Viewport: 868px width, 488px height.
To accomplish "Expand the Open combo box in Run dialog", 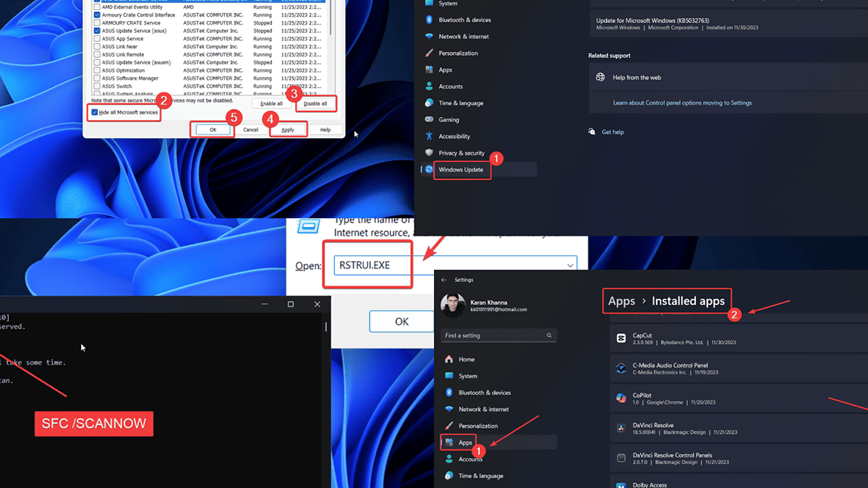I will [570, 265].
